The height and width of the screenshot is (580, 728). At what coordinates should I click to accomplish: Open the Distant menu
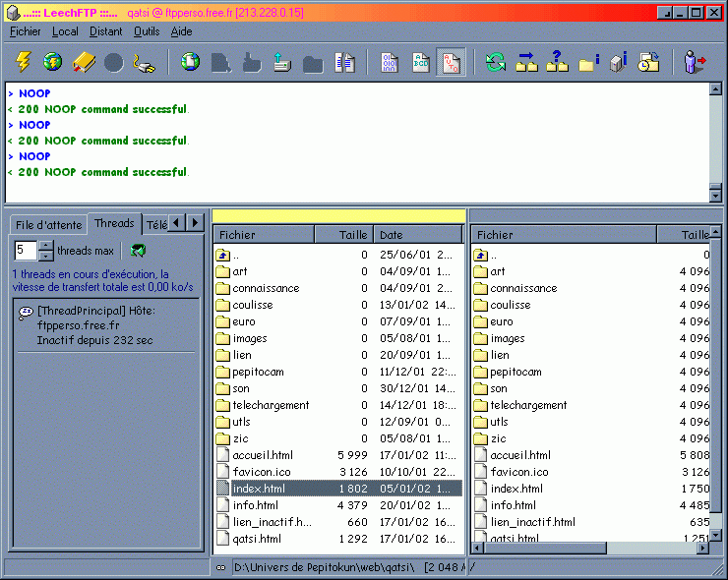click(x=106, y=31)
